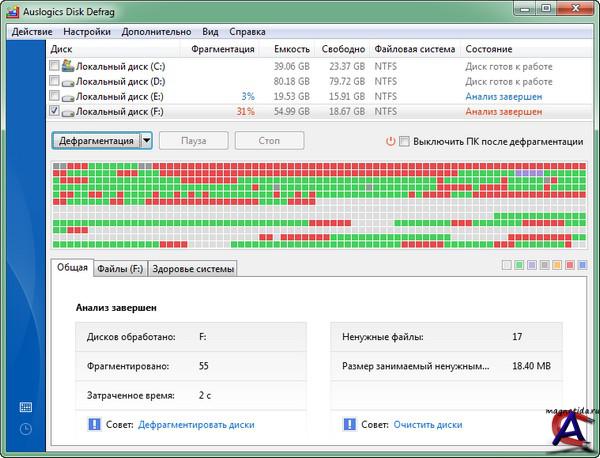
Task: Click the green swatch in the cluster legend
Action: coord(519,266)
